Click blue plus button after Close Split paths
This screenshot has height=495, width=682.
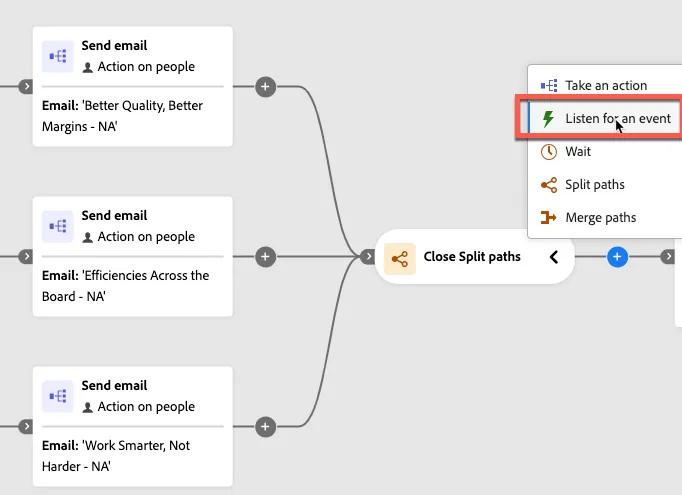point(617,257)
